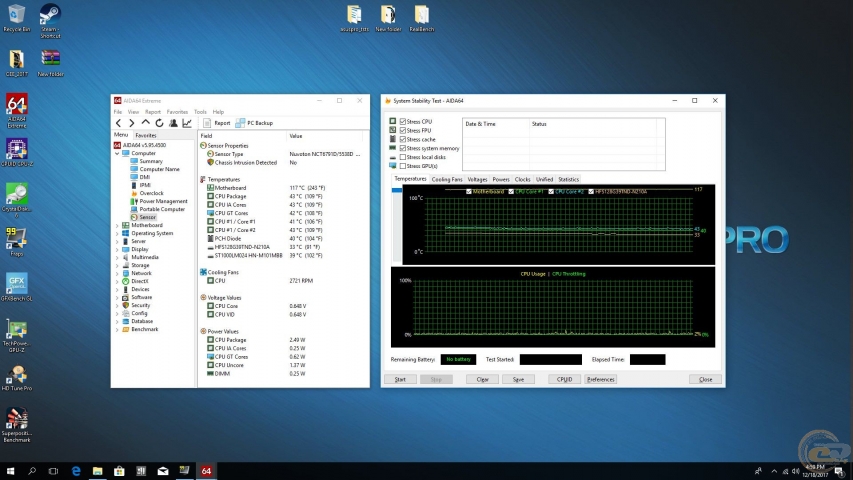The image size is (853, 480).
Task: Uncheck Stress system memory checkbox
Action: click(403, 148)
